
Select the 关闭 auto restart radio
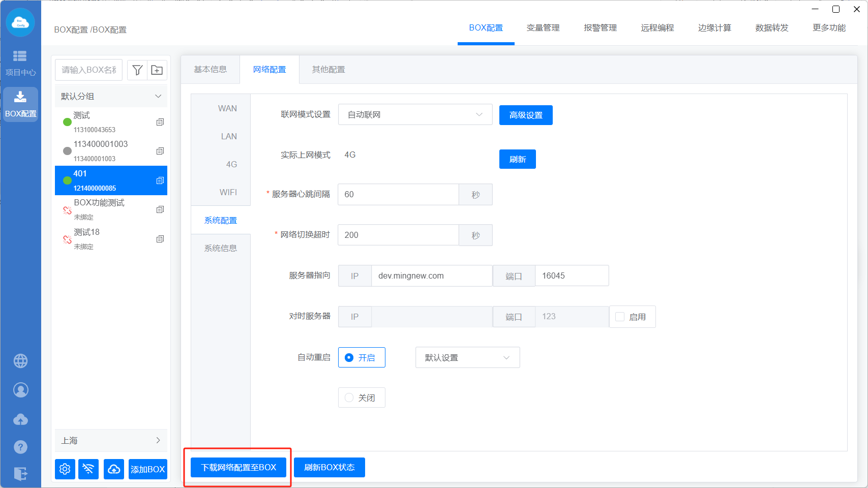[349, 398]
